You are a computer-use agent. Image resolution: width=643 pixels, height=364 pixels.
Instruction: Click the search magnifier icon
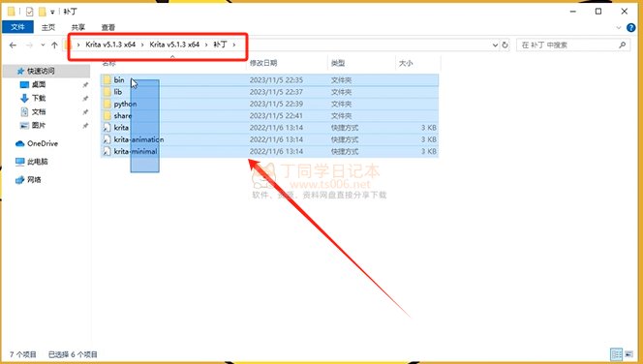pyautogui.click(x=622, y=45)
